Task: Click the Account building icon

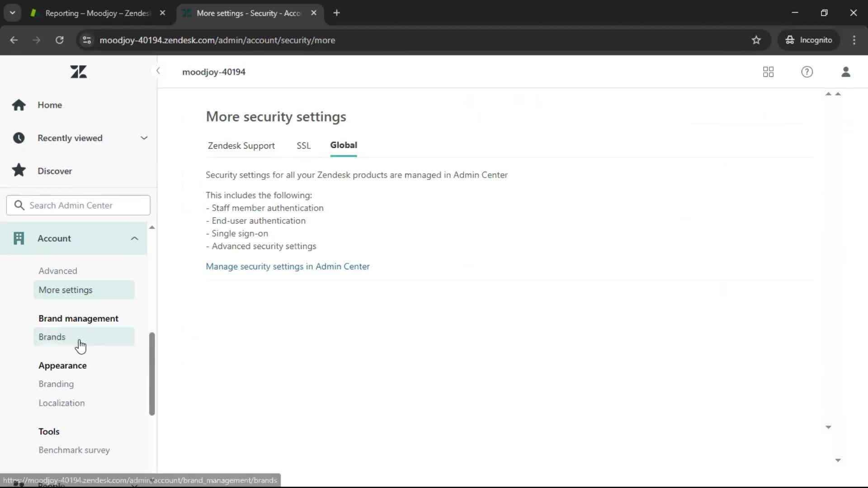Action: click(x=19, y=238)
